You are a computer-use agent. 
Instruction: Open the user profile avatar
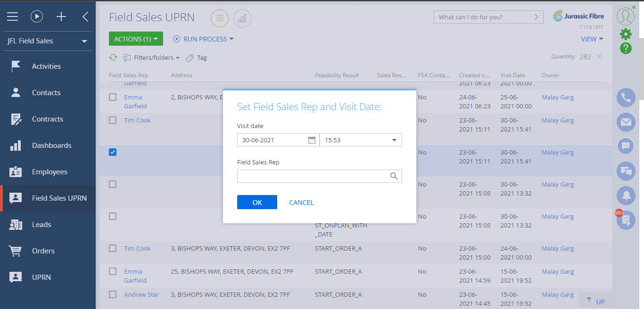[x=626, y=16]
